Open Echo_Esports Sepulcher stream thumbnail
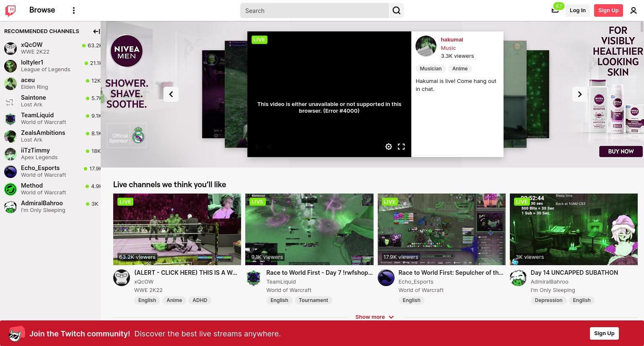Screen dimensions: 644x346 point(441,229)
